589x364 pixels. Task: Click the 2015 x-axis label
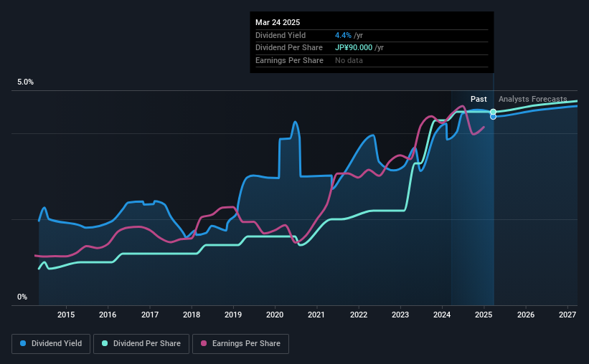66,315
